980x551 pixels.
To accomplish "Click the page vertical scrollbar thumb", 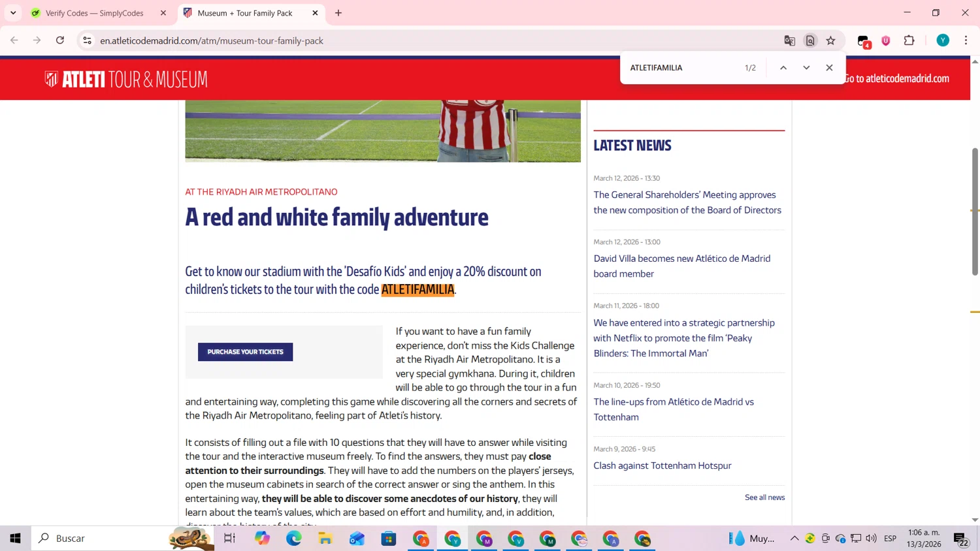I will click(x=975, y=212).
